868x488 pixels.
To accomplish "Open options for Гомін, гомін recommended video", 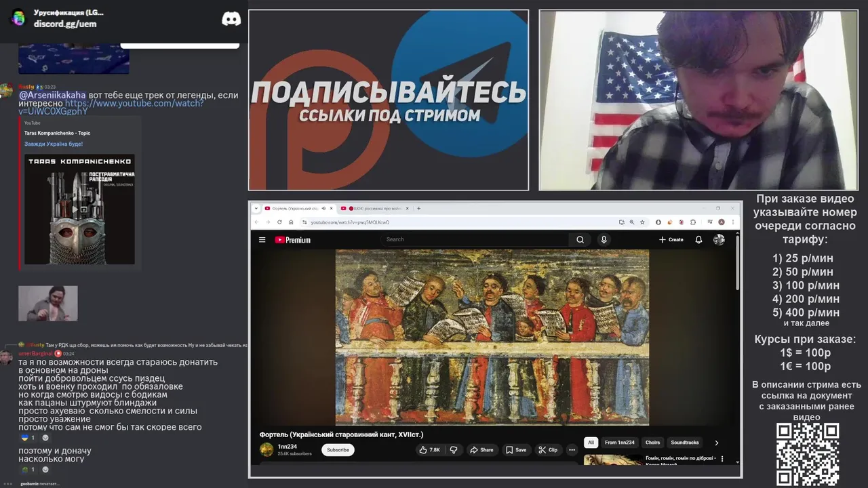I will pos(722,459).
